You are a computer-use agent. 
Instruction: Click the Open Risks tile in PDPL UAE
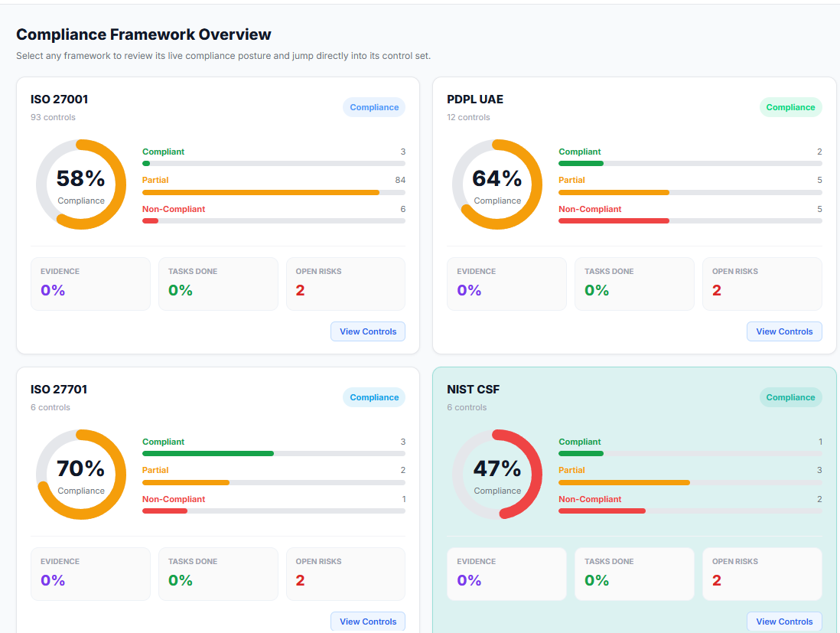click(762, 284)
